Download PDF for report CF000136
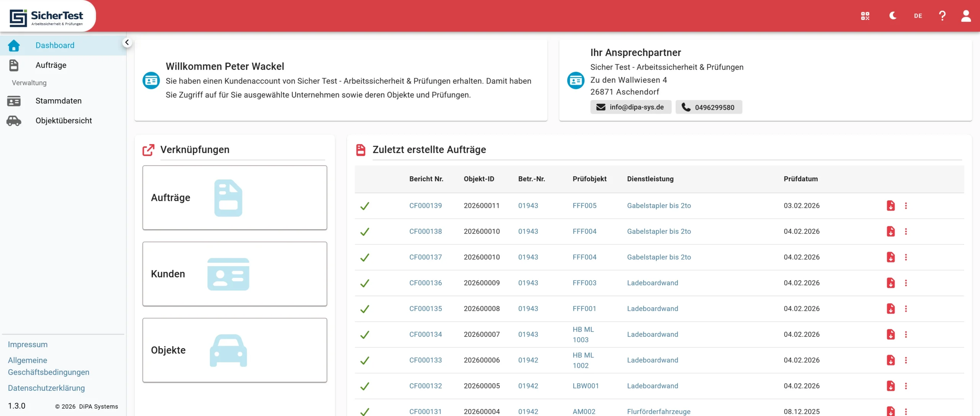980x416 pixels. [890, 283]
